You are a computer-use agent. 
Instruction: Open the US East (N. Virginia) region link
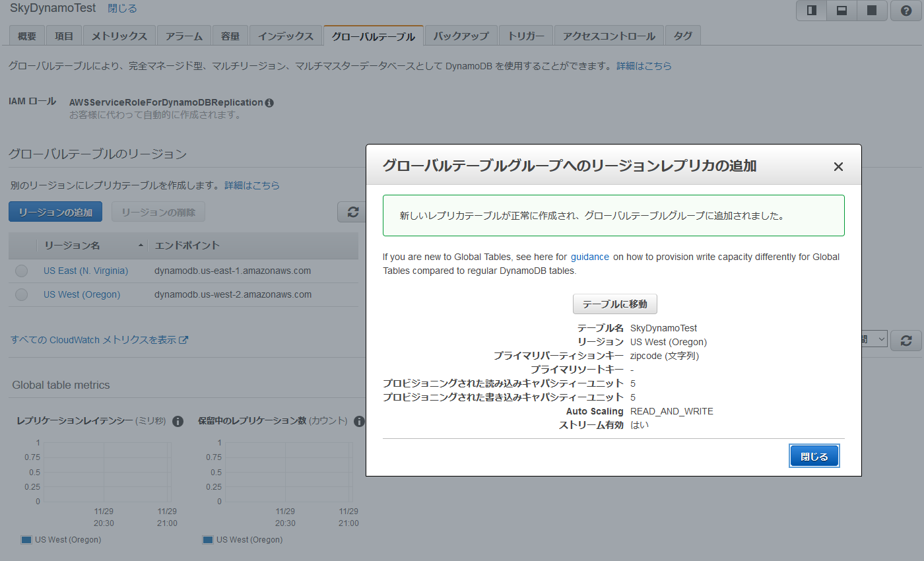(x=86, y=271)
